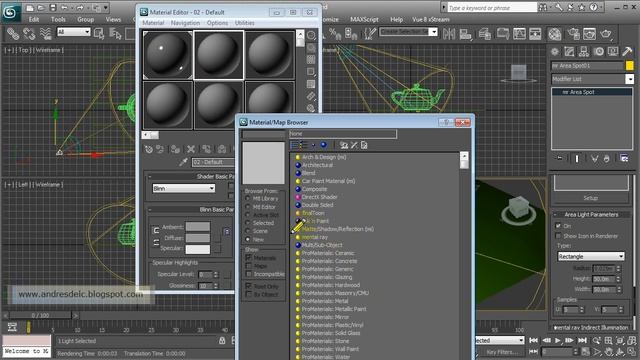
Task: Select the Unlink tool in main toolbar
Action: [x=29, y=33]
